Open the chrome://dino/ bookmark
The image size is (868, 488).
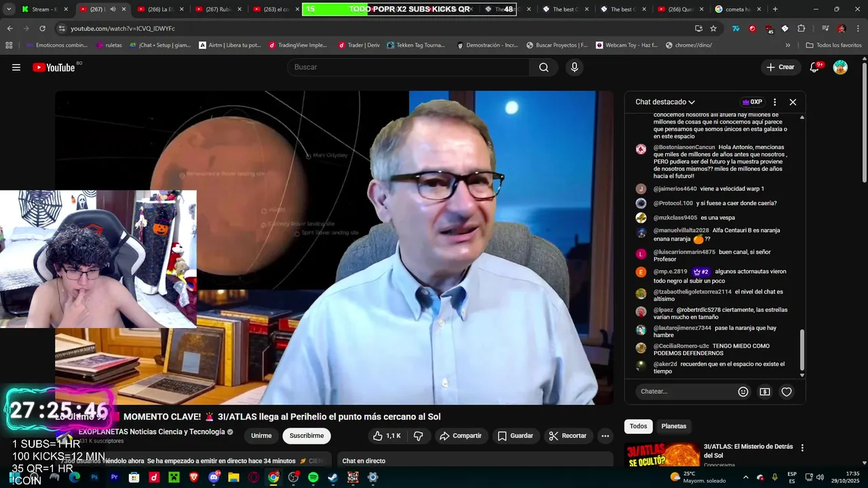[688, 45]
